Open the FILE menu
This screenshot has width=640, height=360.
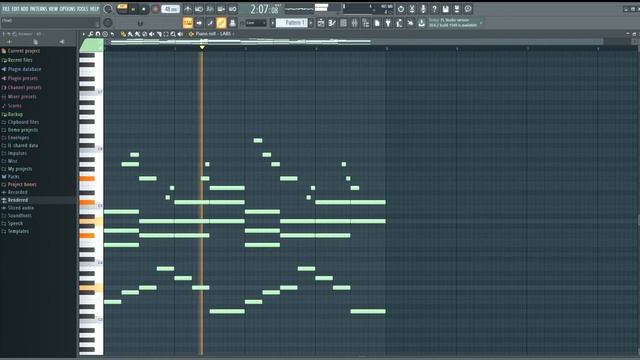[6, 9]
